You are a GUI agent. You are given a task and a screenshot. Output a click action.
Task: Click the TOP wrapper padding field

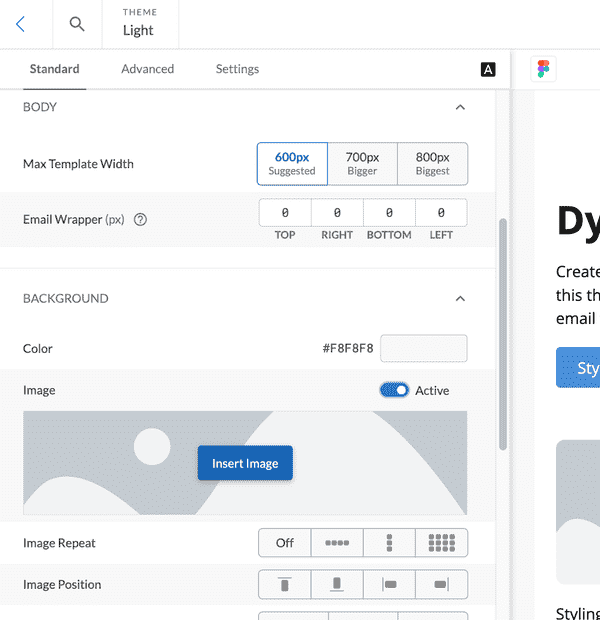tap(285, 213)
